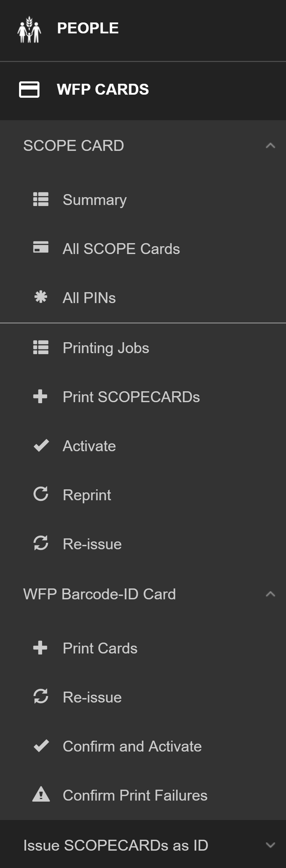Select Re-issue under SCOPE CARD
This screenshot has width=286, height=868.
[92, 544]
